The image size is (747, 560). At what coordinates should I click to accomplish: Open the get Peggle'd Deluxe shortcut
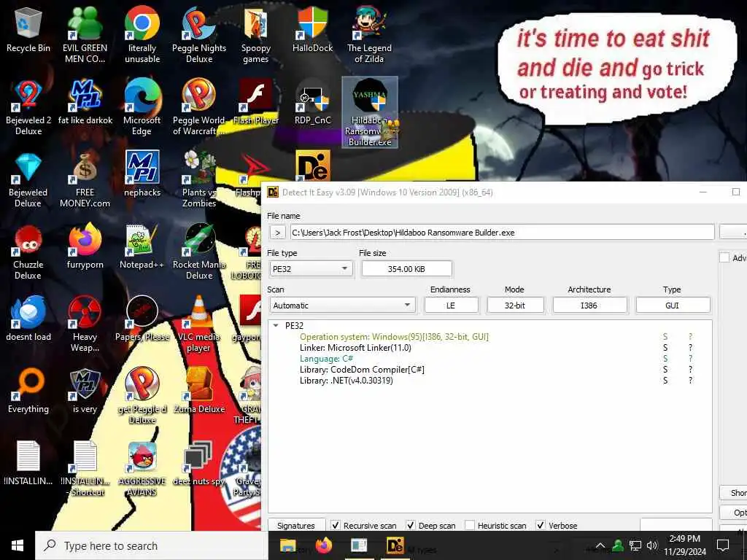[142, 396]
